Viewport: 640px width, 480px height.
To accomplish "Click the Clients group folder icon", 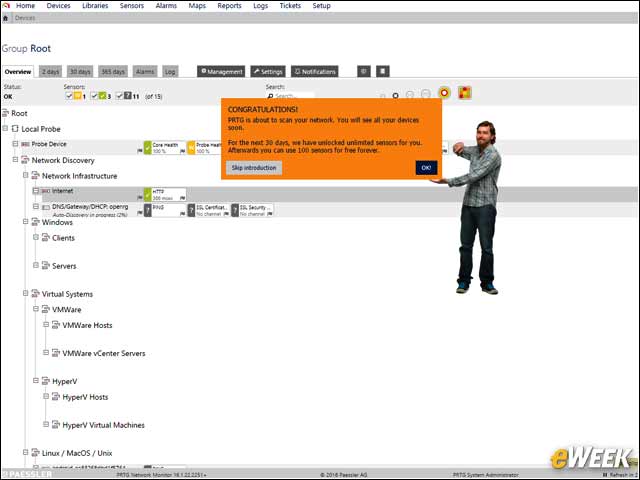I will pyautogui.click(x=46, y=238).
